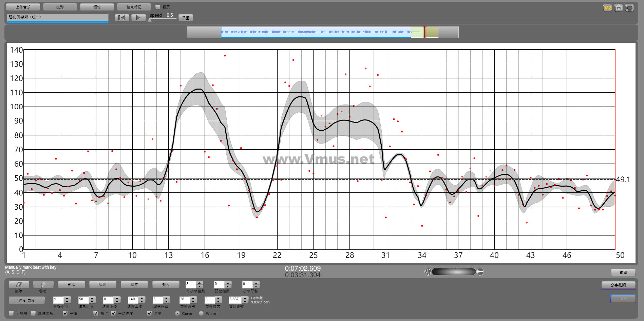Click the gradient bar between the wave icons

(x=454, y=271)
